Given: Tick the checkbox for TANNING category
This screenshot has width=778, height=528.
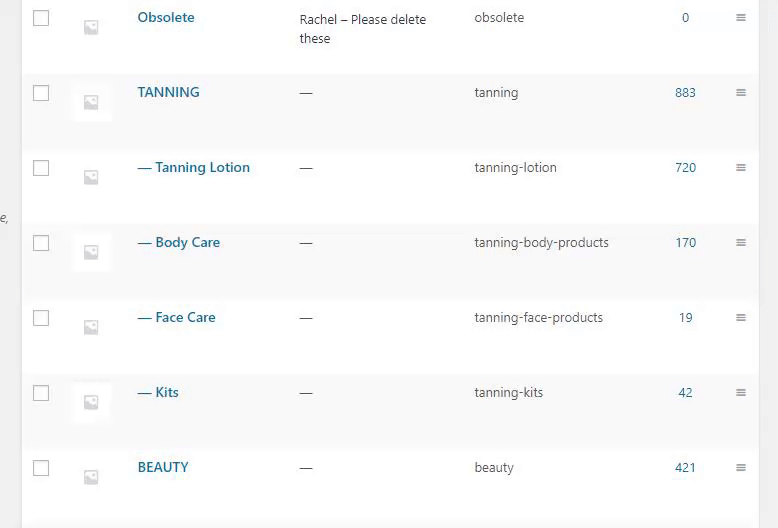Looking at the screenshot, I should point(41,93).
